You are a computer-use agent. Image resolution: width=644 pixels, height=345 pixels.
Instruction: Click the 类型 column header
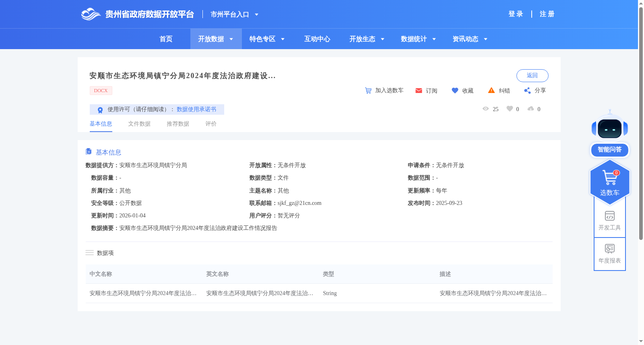328,274
